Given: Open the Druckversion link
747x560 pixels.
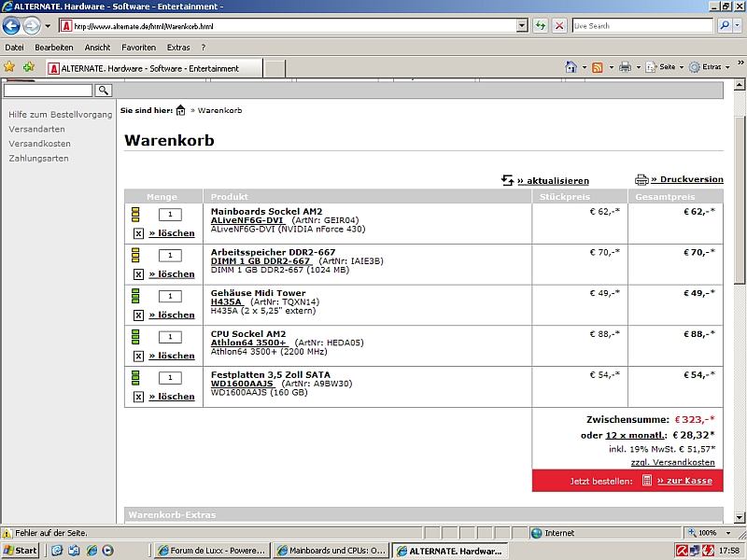Looking at the screenshot, I should [687, 179].
